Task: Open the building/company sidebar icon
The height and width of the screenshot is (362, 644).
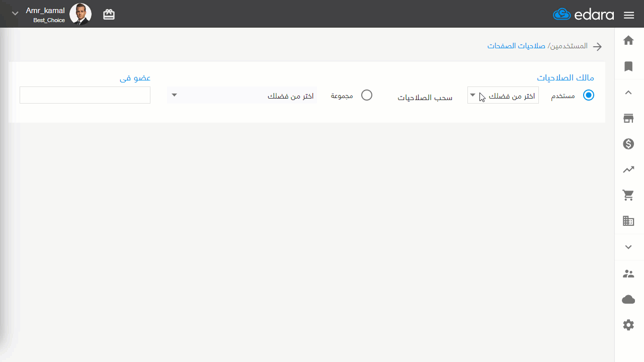Action: (628, 221)
